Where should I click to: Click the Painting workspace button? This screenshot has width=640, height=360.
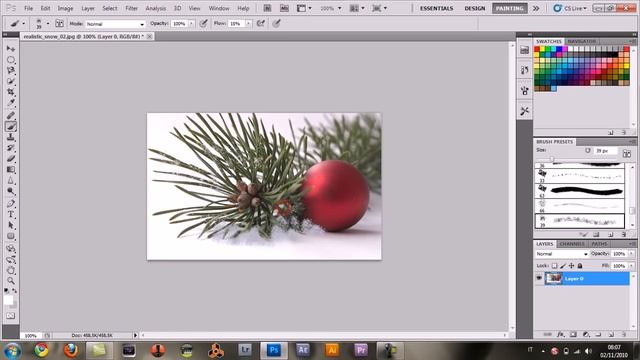[x=509, y=8]
